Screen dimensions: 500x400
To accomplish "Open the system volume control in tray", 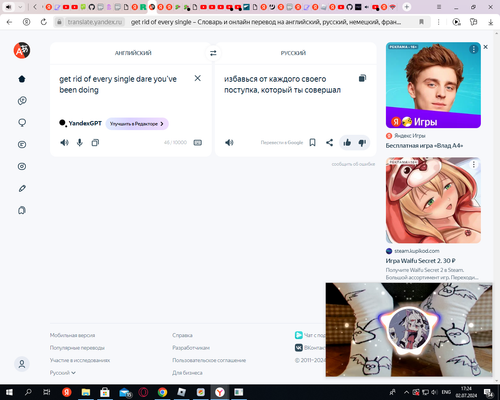I will 435,392.
